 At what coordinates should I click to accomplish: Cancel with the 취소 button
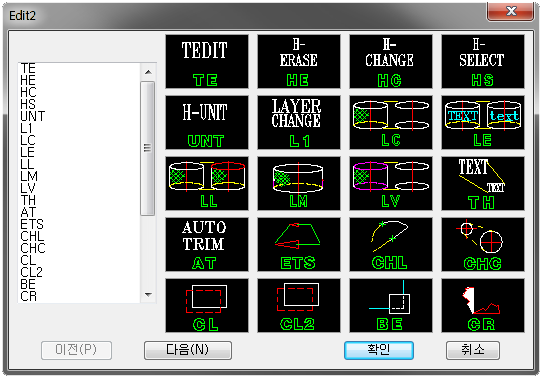click(473, 350)
